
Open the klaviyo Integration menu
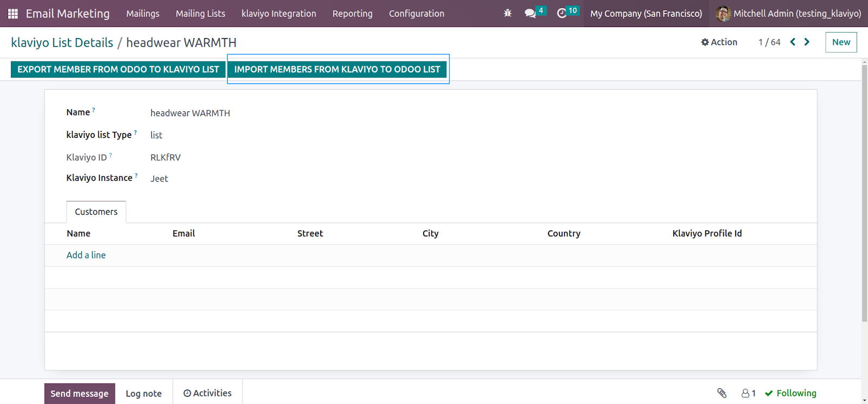[279, 14]
